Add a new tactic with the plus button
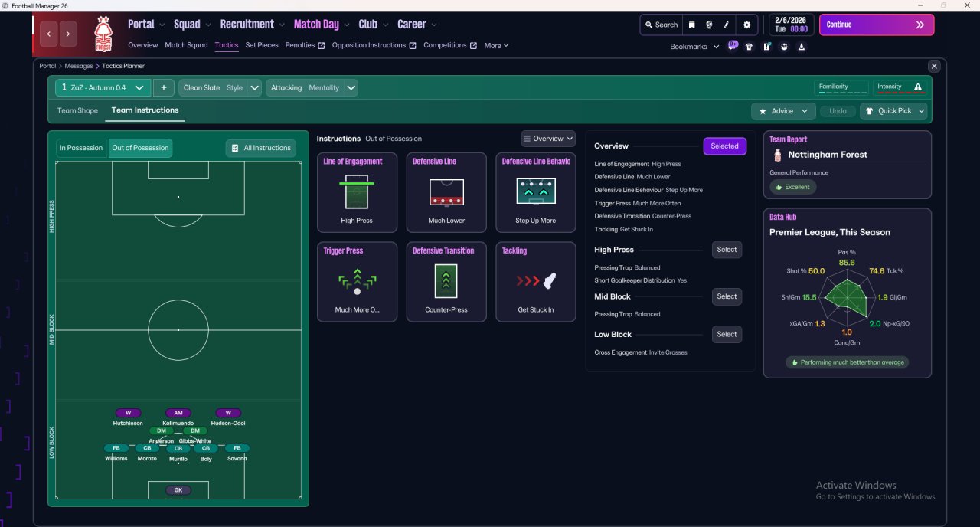This screenshot has height=527, width=980. tap(164, 87)
